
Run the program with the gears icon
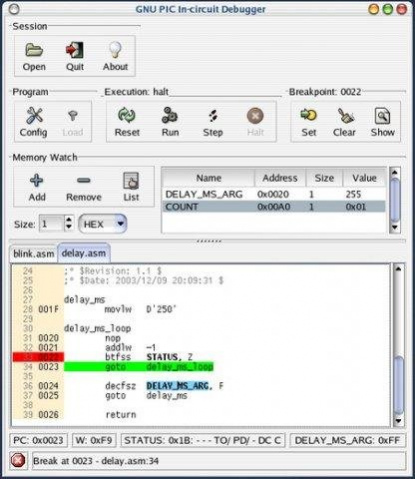click(170, 115)
